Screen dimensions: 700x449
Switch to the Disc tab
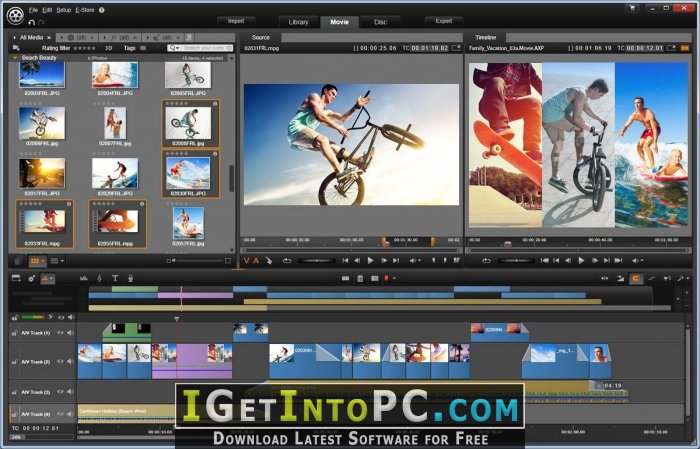click(x=380, y=22)
